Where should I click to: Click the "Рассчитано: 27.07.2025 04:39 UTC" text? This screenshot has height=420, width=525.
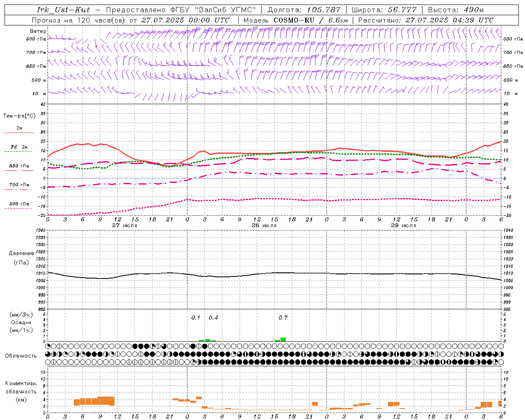[426, 20]
